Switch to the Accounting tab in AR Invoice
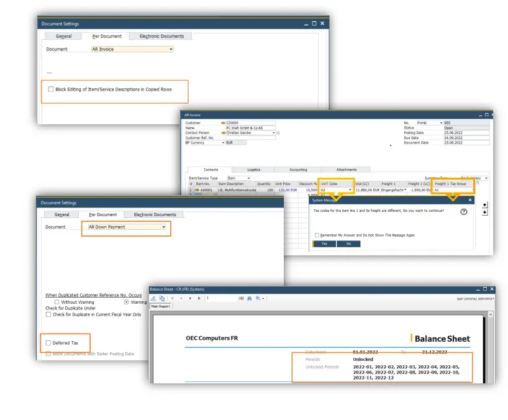508x420 pixels. pos(298,170)
